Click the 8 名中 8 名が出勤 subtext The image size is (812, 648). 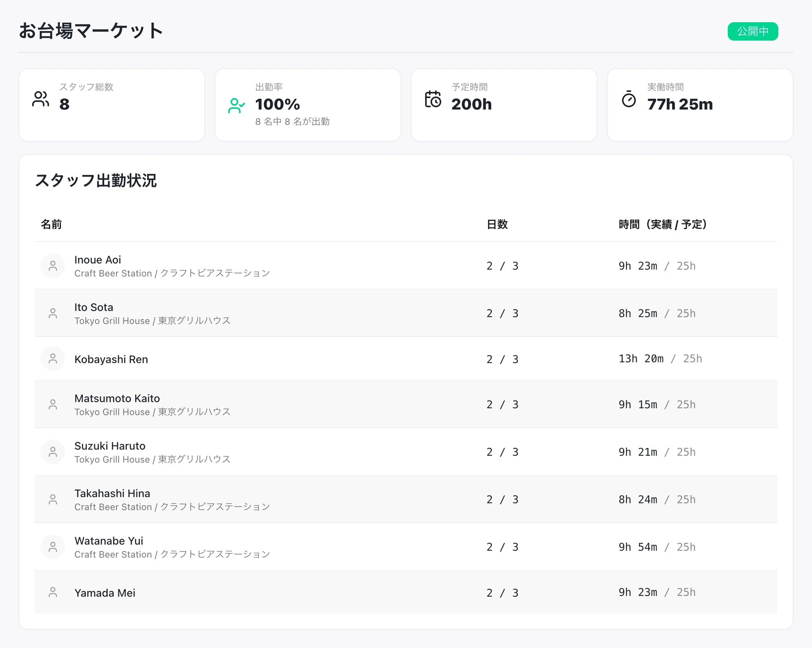click(x=292, y=121)
